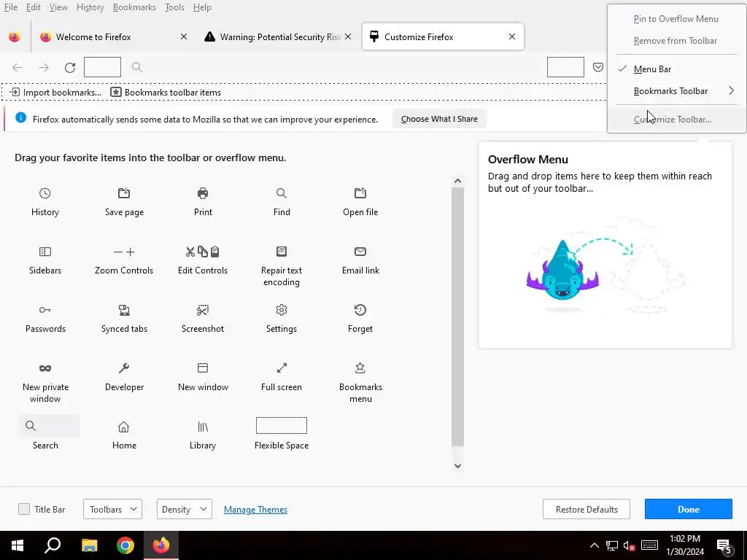Image resolution: width=747 pixels, height=560 pixels.
Task: Click Bookmarks toolbar items placeholder
Action: tap(166, 93)
